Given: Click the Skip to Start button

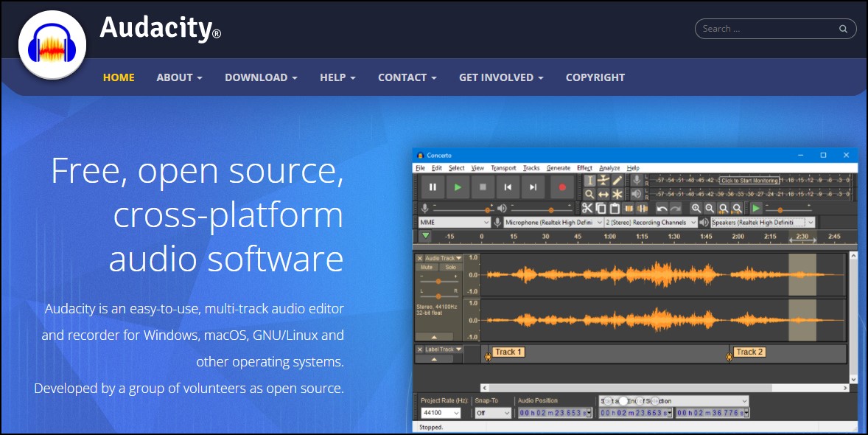Looking at the screenshot, I should [508, 187].
